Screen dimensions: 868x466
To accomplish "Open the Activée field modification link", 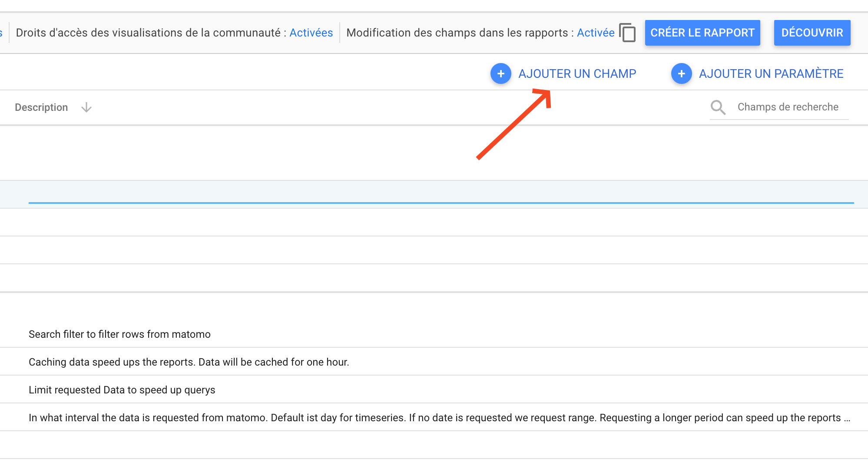I will (x=595, y=33).
